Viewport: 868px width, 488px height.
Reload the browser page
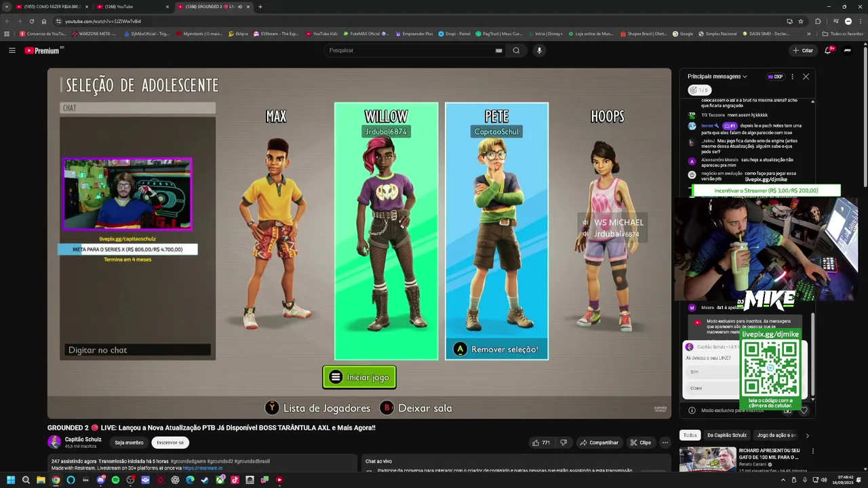coord(31,21)
